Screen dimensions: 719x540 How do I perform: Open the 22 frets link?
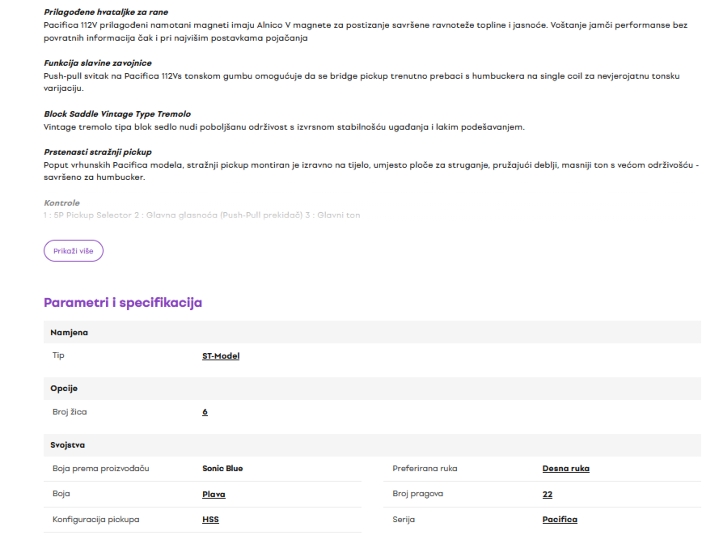pyautogui.click(x=548, y=494)
